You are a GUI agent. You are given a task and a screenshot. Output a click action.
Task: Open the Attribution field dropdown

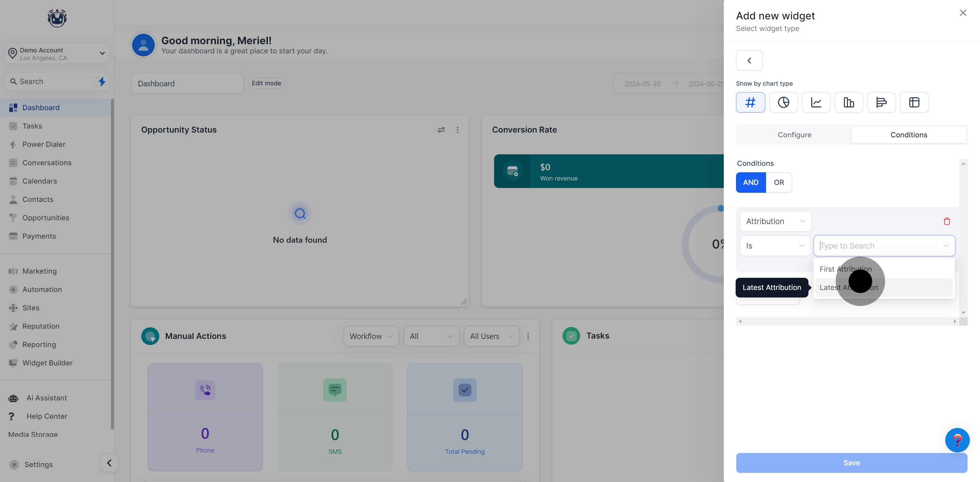[775, 221]
